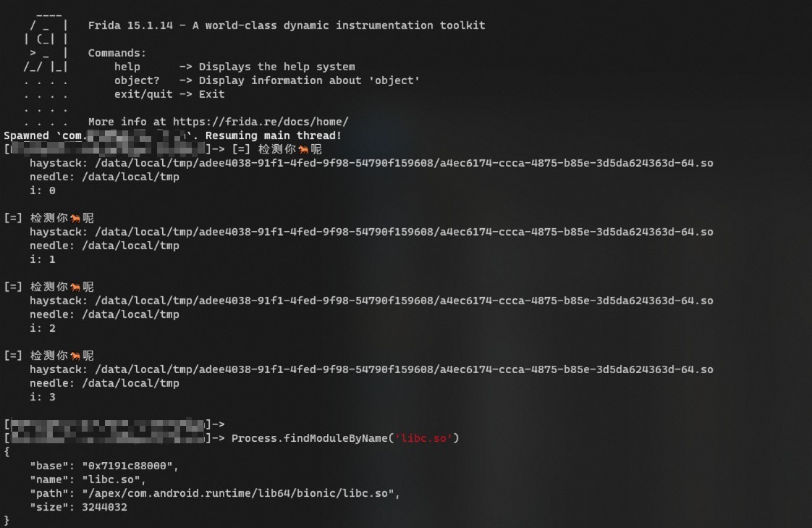
Task: Click the 'Spawned com.' status line
Action: tap(172, 135)
